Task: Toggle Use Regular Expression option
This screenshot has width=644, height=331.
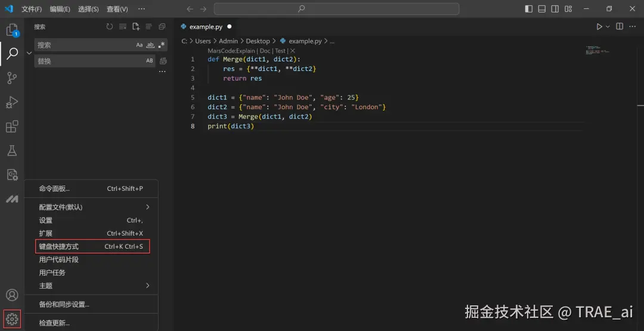Action: (162, 45)
